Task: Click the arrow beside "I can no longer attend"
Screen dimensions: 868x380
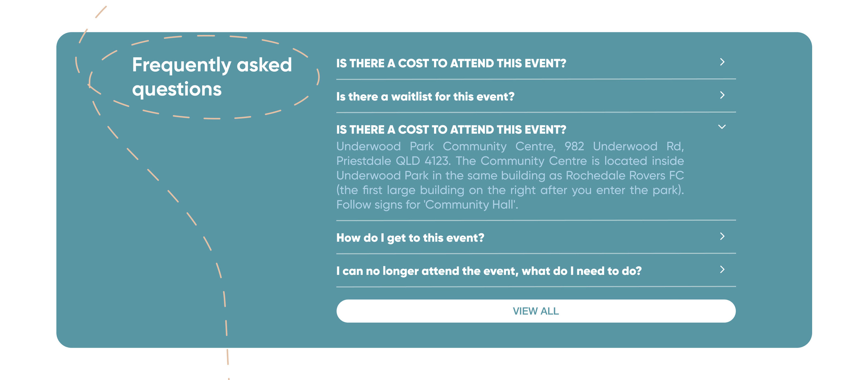Action: (722, 269)
